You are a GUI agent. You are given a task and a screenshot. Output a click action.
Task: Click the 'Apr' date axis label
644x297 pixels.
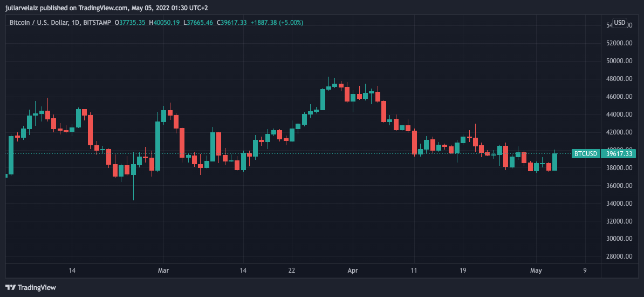(x=353, y=270)
